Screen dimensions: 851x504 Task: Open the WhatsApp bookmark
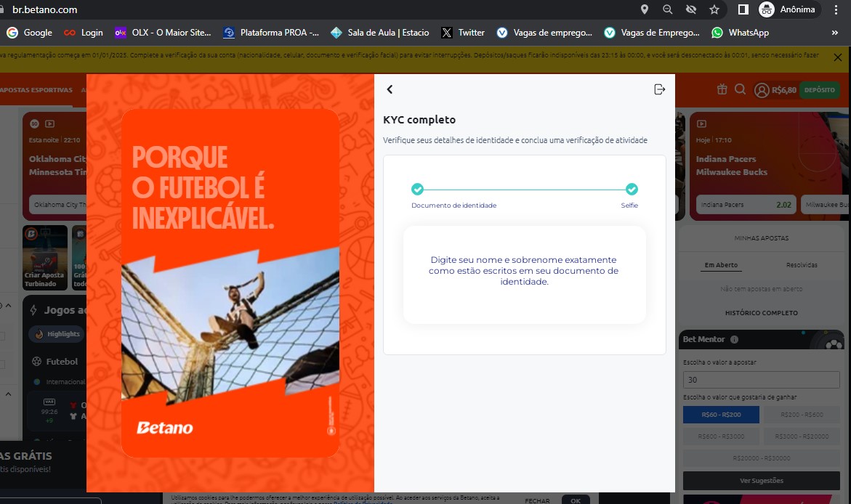coord(741,33)
